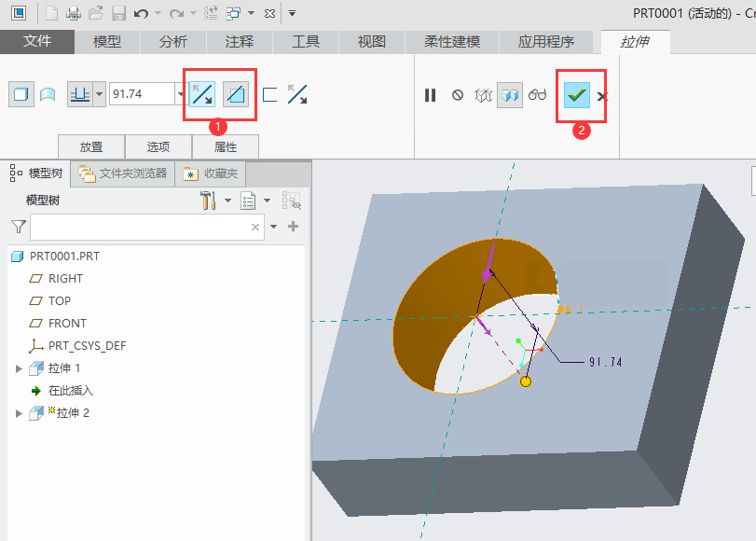This screenshot has width=756, height=541.
Task: Expand the 拉伸 1 tree node
Action: (19, 368)
